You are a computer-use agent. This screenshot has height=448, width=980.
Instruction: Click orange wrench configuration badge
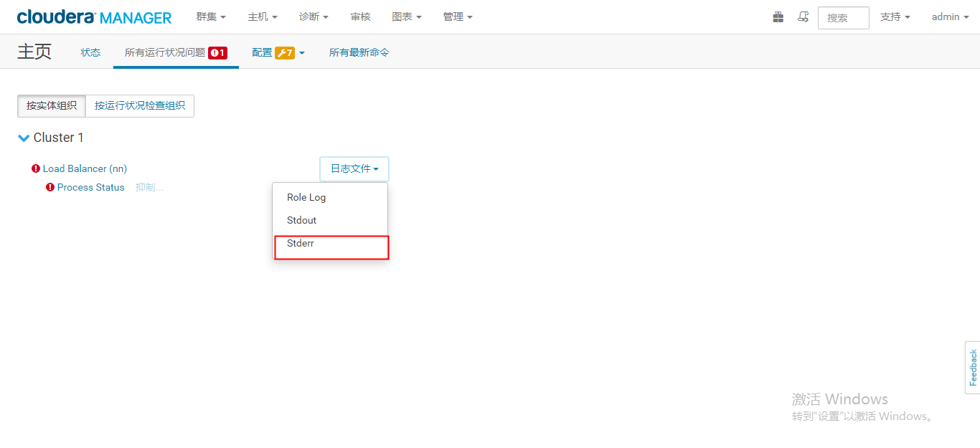[285, 52]
